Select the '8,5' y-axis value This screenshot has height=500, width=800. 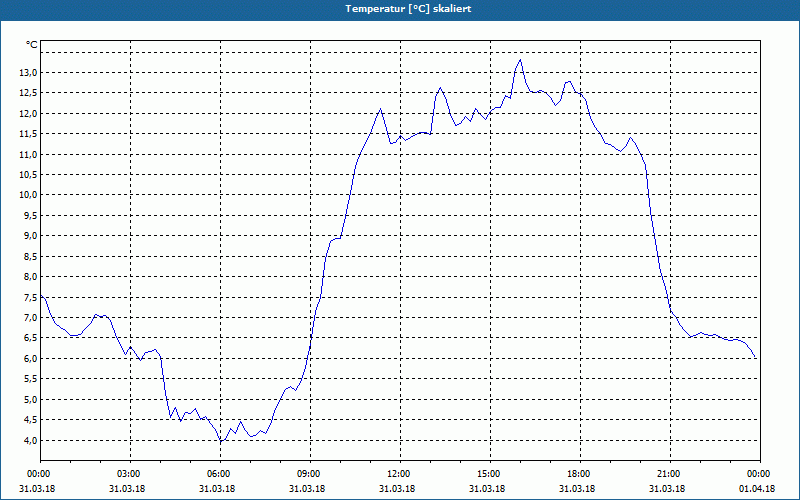[30, 256]
